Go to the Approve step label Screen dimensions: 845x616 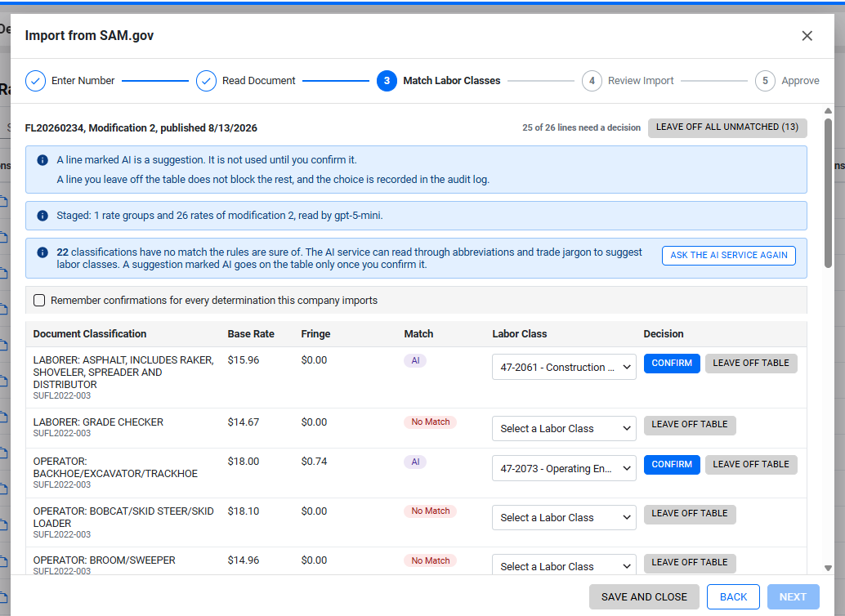pyautogui.click(x=800, y=81)
